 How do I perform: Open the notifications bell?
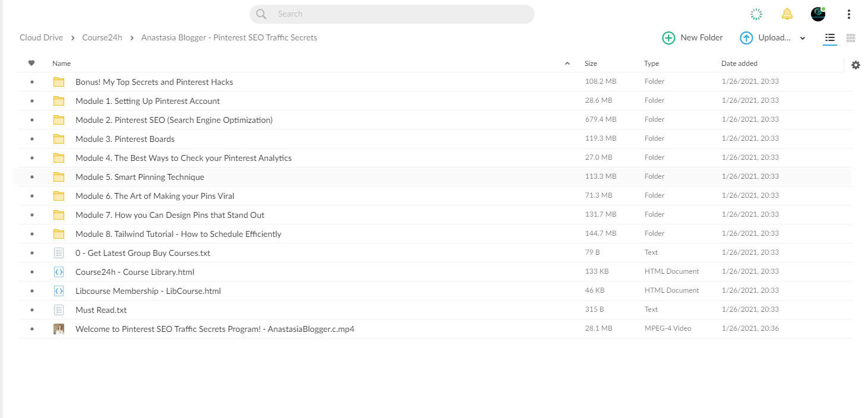click(x=787, y=14)
